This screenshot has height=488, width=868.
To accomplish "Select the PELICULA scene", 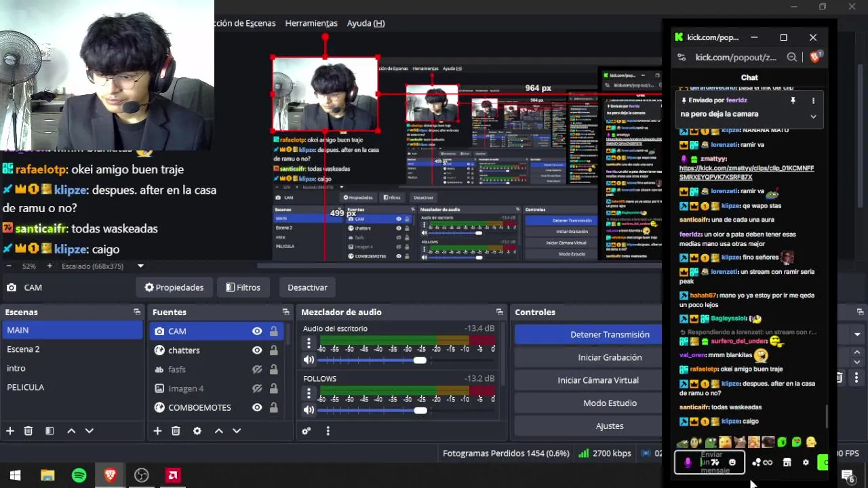I will [71, 387].
